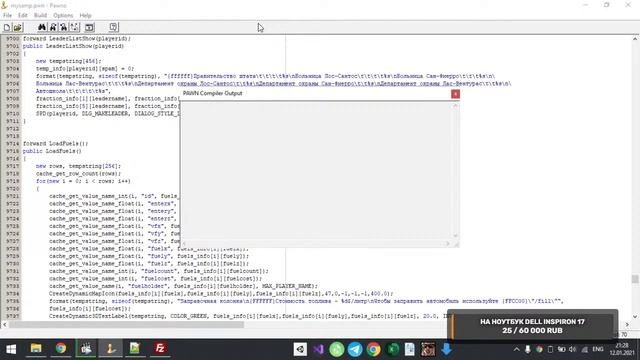Viewport: 640px width, 360px height.
Task: Click the Help toolbar icon with question mark
Action: click(x=114, y=27)
